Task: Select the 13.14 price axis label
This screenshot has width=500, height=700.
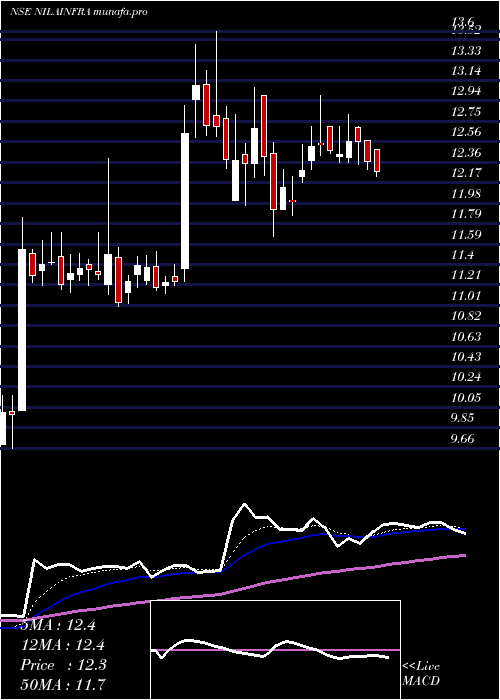Action: point(466,71)
